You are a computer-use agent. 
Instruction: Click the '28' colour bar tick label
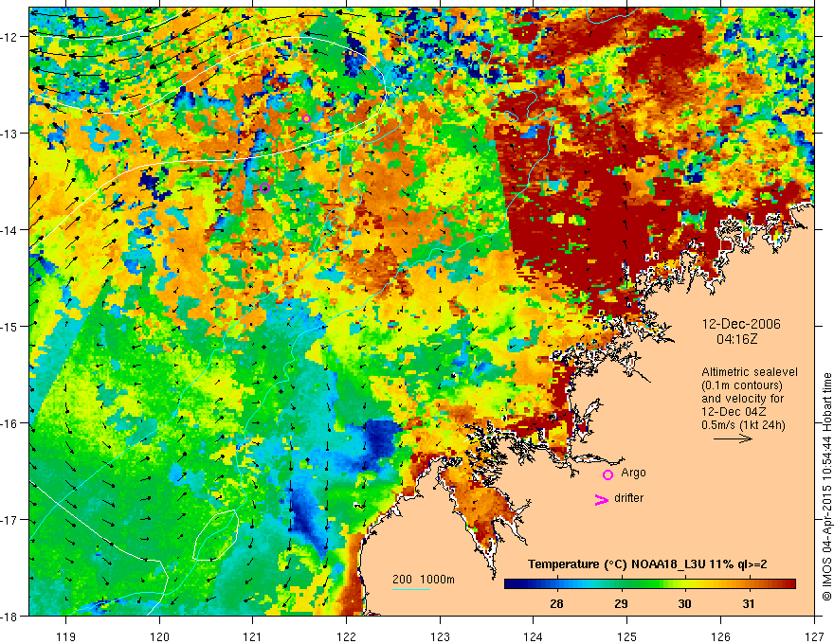click(556, 604)
